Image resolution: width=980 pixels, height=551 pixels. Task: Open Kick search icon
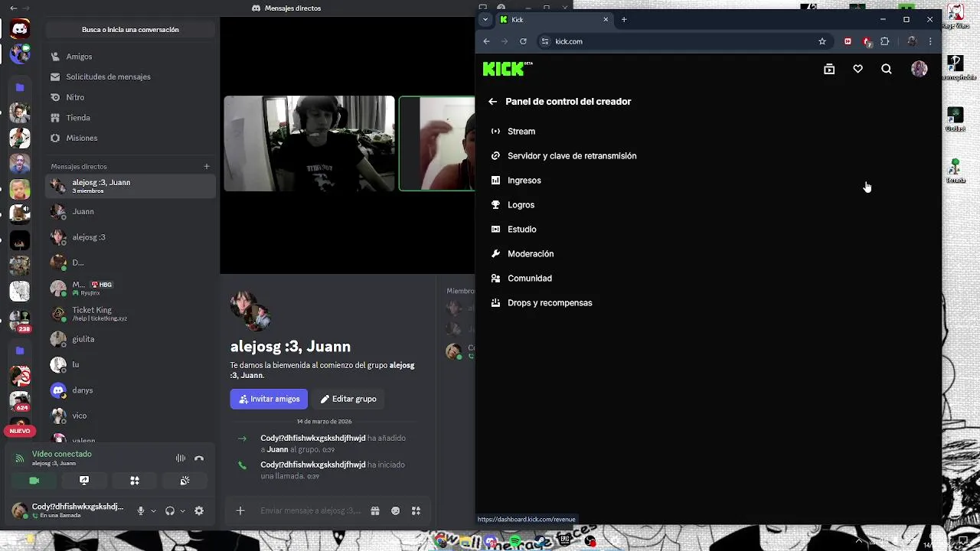tap(887, 69)
